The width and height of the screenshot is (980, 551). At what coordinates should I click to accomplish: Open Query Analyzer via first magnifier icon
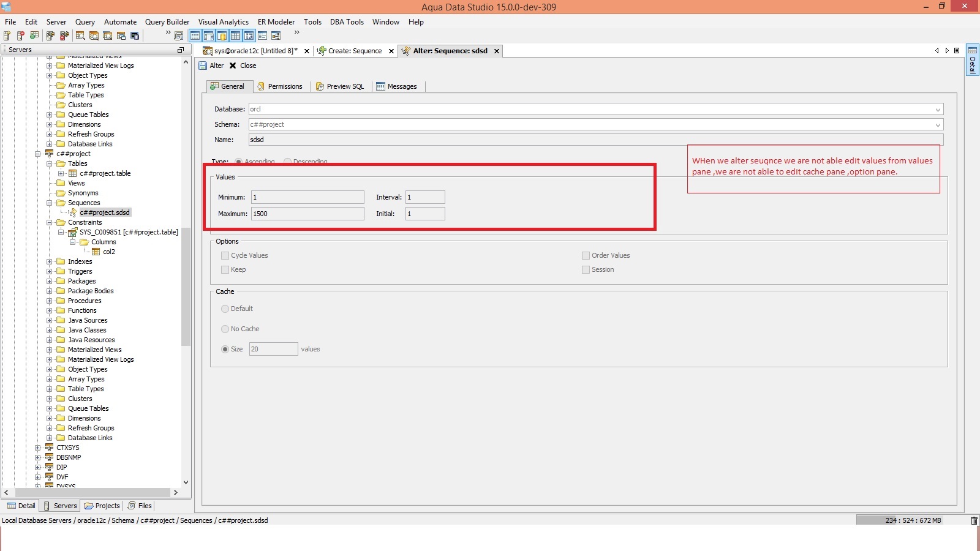pos(80,36)
